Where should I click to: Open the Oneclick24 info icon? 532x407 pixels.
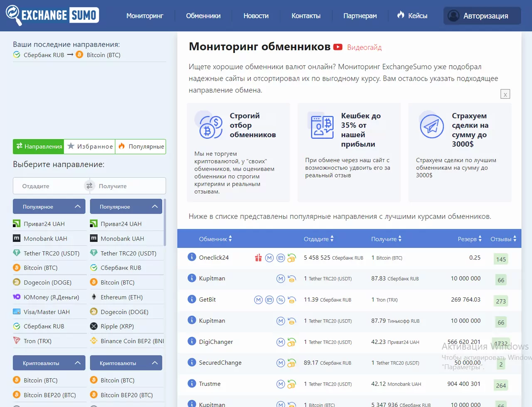[192, 257]
